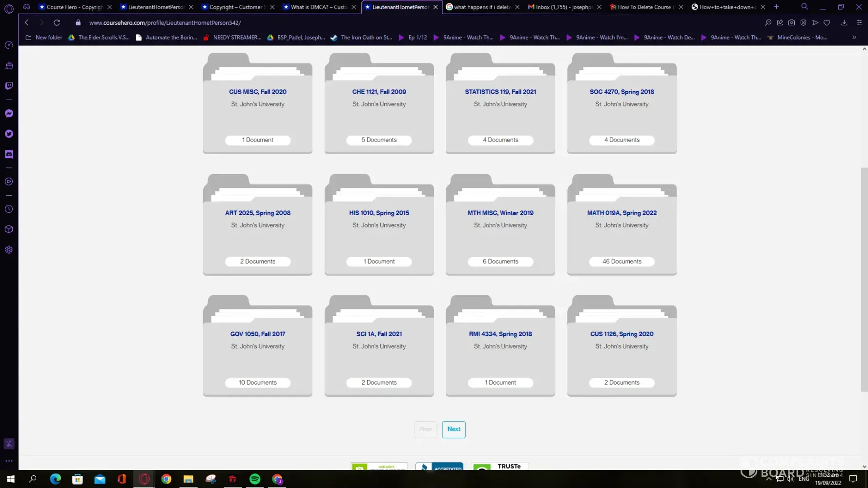
Task: Show more bookmarks with overflow chevron
Action: [x=854, y=37]
